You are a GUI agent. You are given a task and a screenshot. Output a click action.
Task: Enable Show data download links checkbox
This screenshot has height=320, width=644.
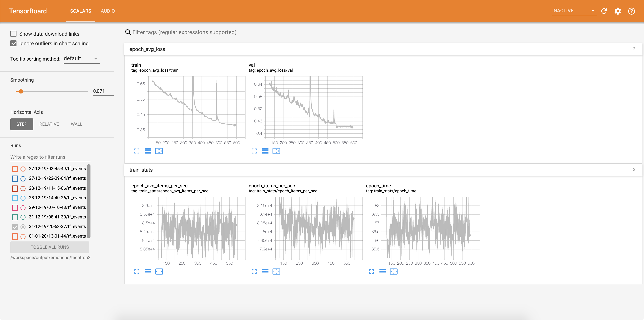(13, 34)
